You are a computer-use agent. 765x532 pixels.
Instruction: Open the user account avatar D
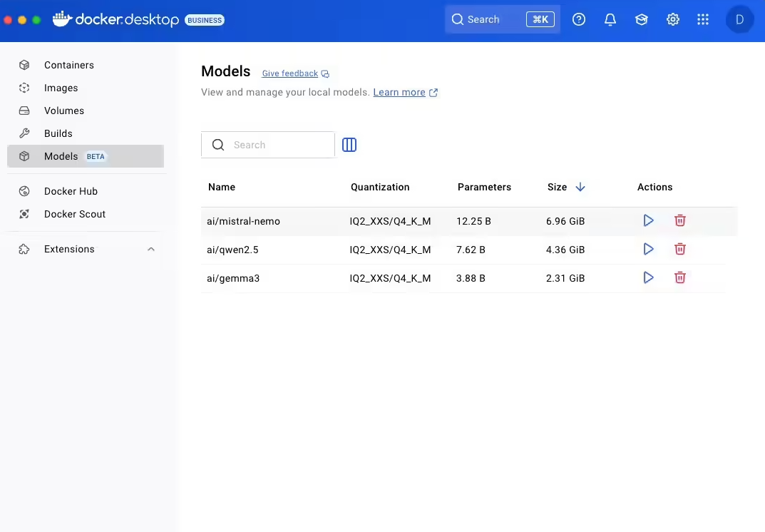pyautogui.click(x=739, y=19)
